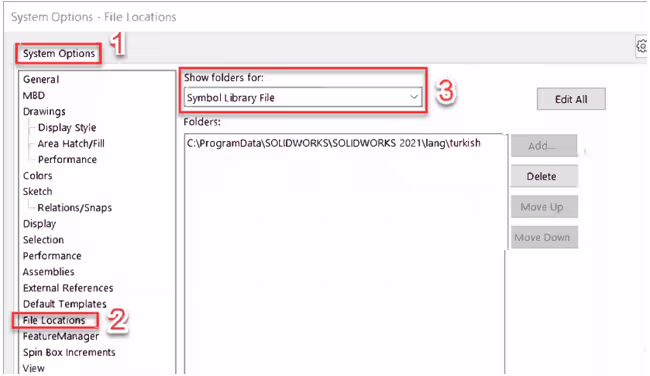Select Drawings in the options tree

(44, 112)
